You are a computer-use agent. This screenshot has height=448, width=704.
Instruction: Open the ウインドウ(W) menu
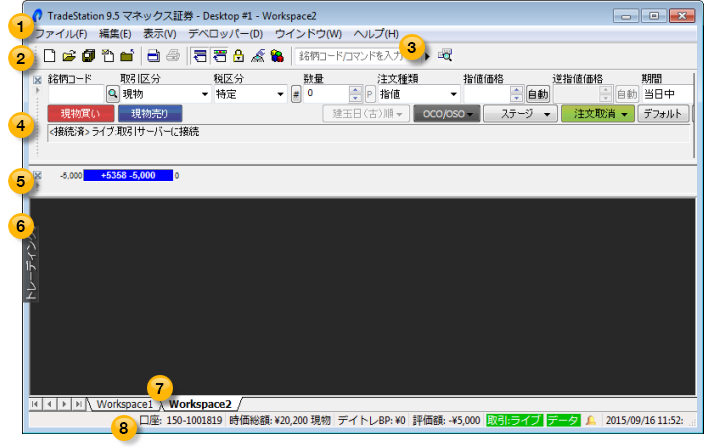point(308,34)
